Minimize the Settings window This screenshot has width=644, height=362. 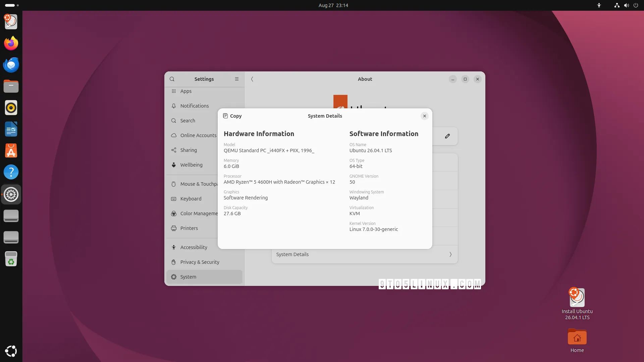click(x=453, y=79)
